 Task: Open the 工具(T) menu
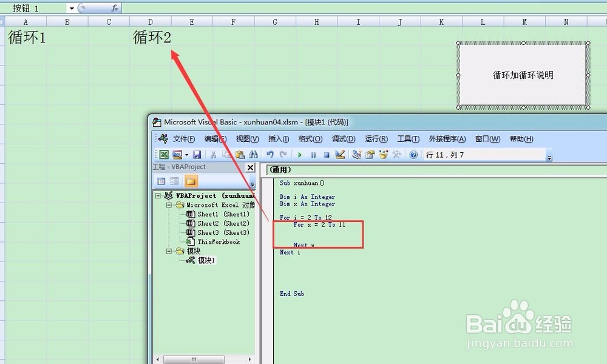point(407,138)
